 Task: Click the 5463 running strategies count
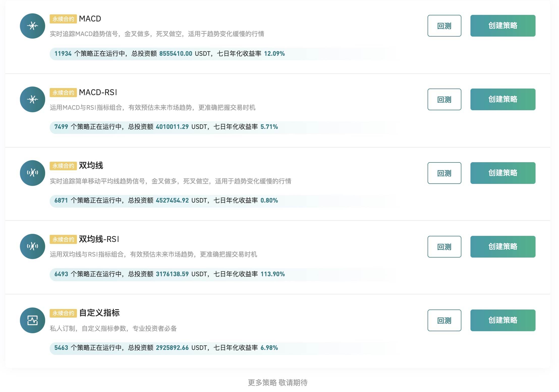(61, 348)
